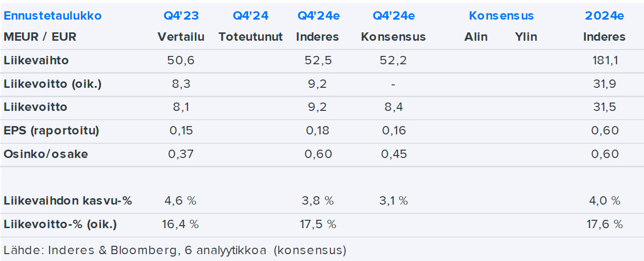Select the EPS (raportoitu) row label

[x=52, y=130]
